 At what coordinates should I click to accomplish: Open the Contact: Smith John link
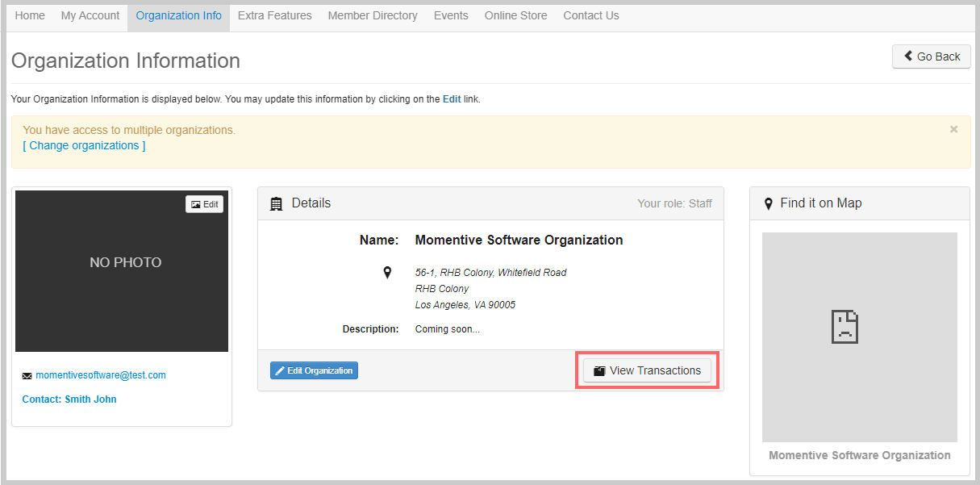coord(69,399)
